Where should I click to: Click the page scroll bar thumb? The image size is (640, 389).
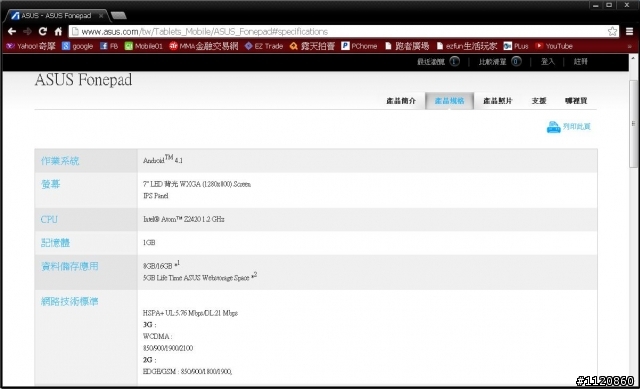pyautogui.click(x=633, y=124)
